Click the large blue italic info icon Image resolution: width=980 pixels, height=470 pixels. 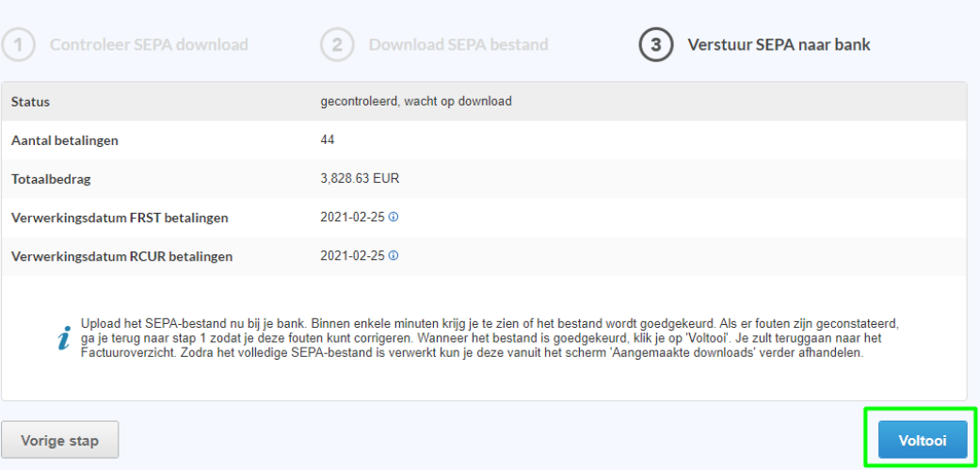[63, 337]
